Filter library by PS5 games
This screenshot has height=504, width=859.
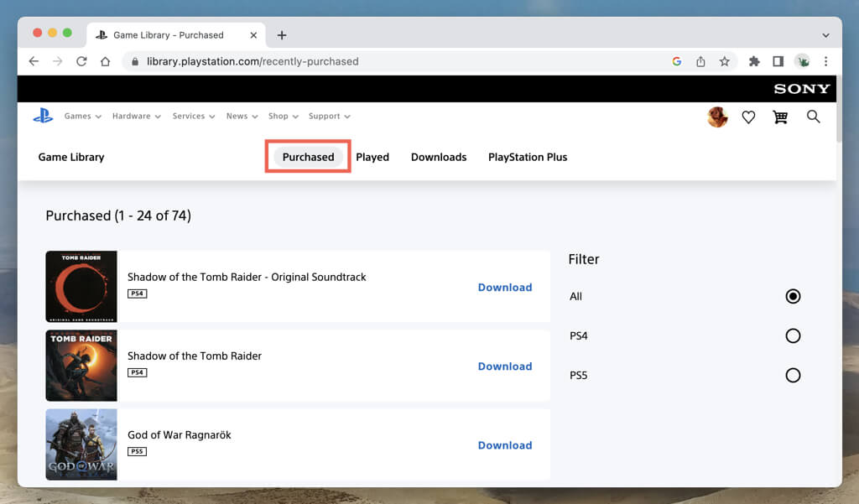pyautogui.click(x=792, y=375)
